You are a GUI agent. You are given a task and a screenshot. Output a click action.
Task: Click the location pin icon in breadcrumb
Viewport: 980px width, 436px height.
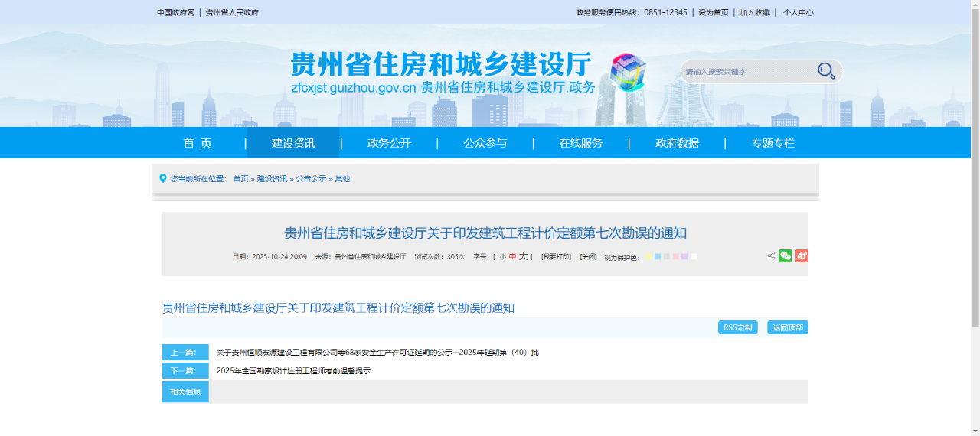coord(162,178)
